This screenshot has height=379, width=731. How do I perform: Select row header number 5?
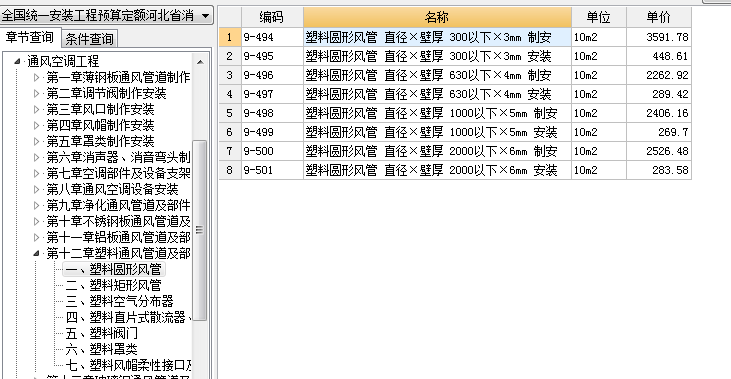[229, 113]
